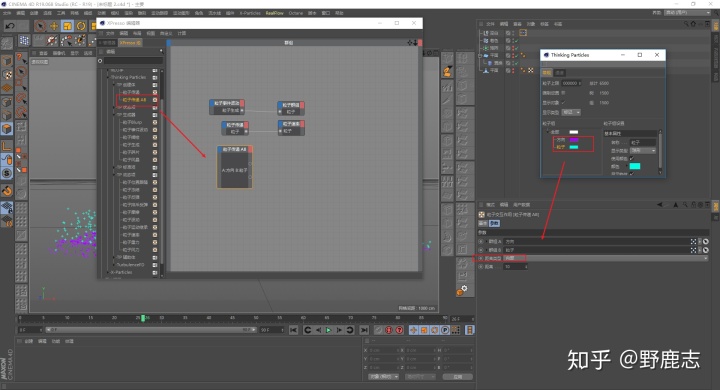Viewport: 720px width, 390px height.
Task: Open the RealFlow main menu
Action: tap(275, 13)
